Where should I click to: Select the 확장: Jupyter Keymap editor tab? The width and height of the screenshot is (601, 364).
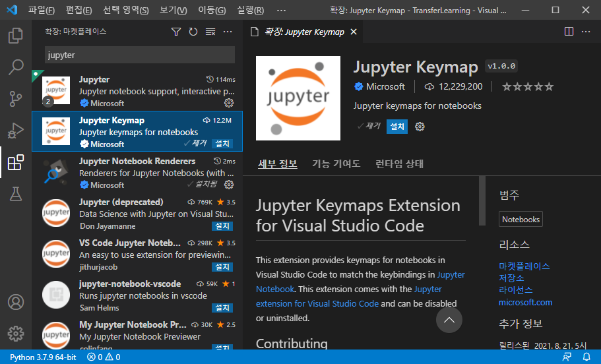[x=303, y=32]
